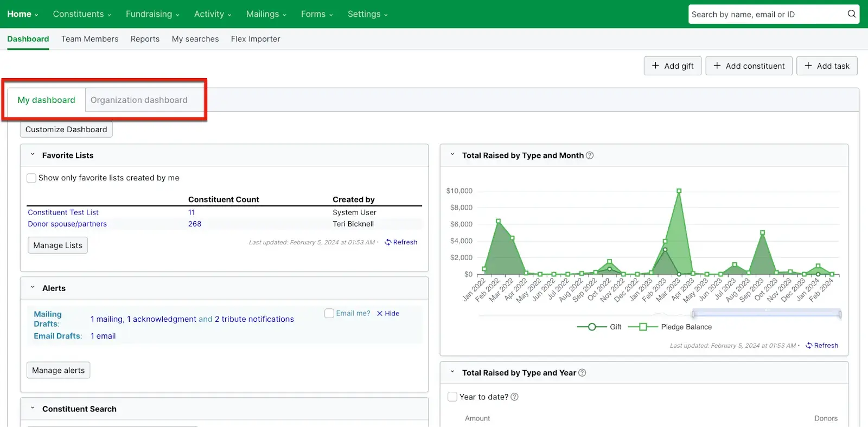This screenshot has height=427, width=868.
Task: Open the Reports tab
Action: coord(145,39)
